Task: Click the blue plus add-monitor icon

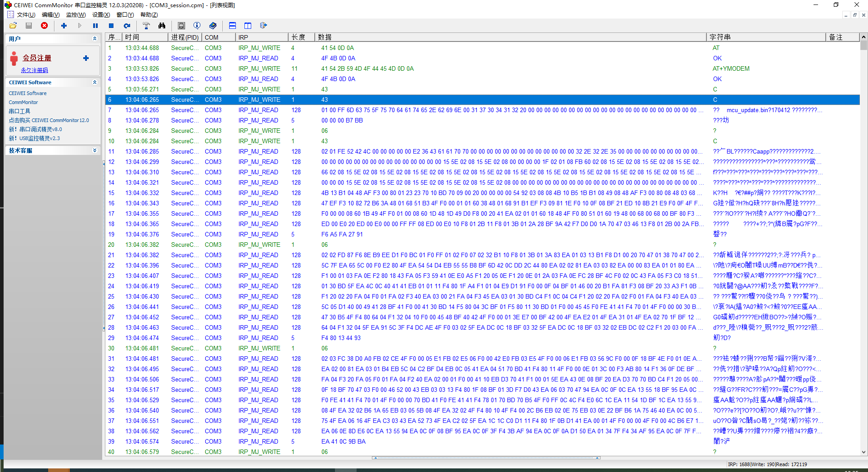Action: (64, 26)
